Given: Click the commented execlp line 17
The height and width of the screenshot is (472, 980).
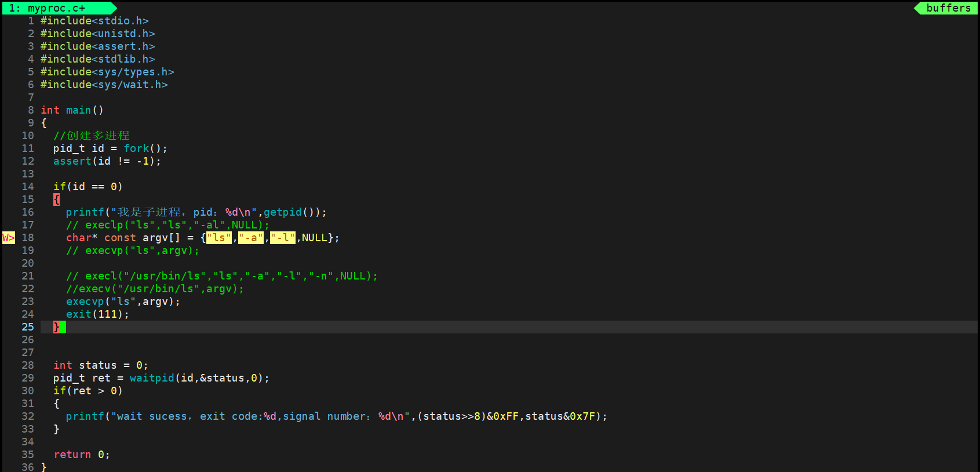Looking at the screenshot, I should (168, 225).
